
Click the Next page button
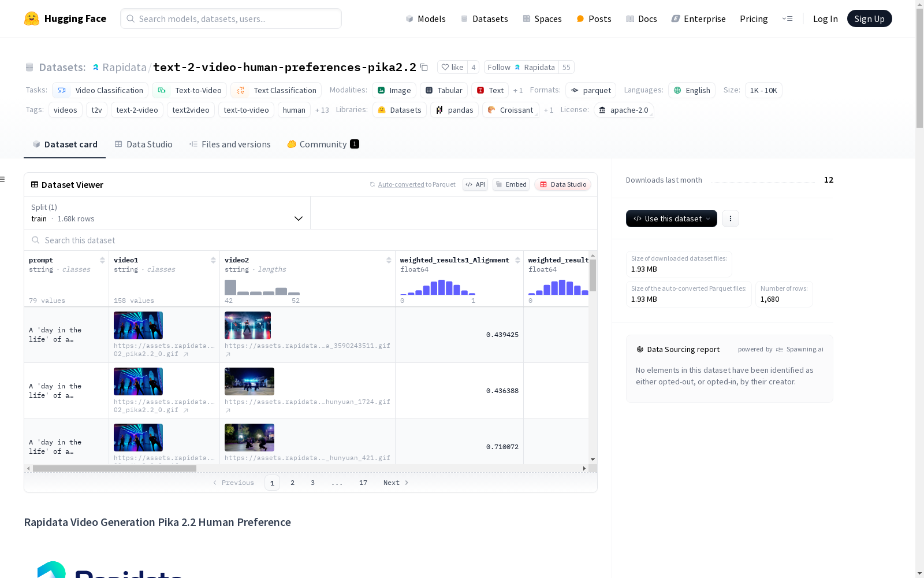[x=396, y=483]
